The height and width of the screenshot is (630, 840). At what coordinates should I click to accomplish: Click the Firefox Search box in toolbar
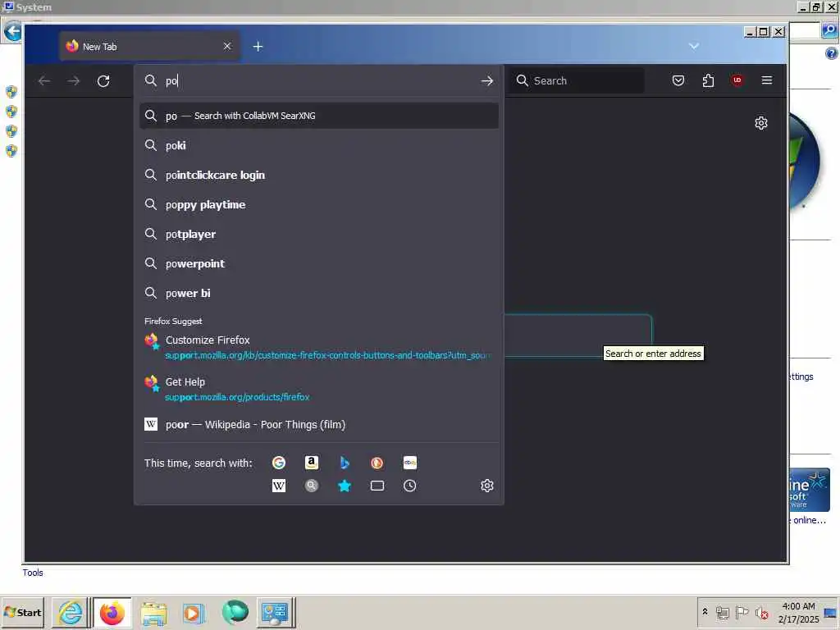[577, 80]
